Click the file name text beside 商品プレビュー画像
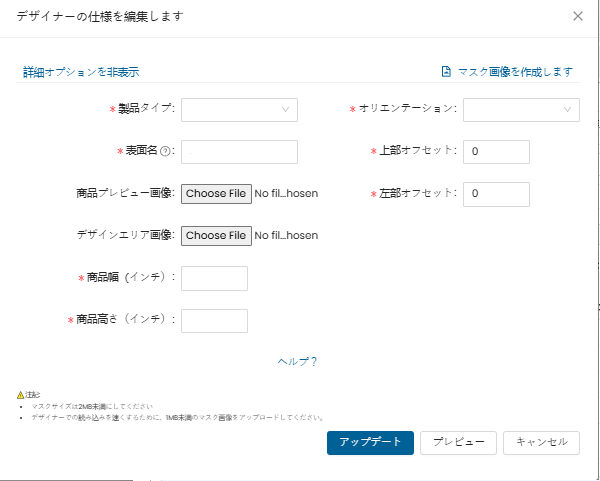Screen dimensions: 600x481 pos(286,193)
